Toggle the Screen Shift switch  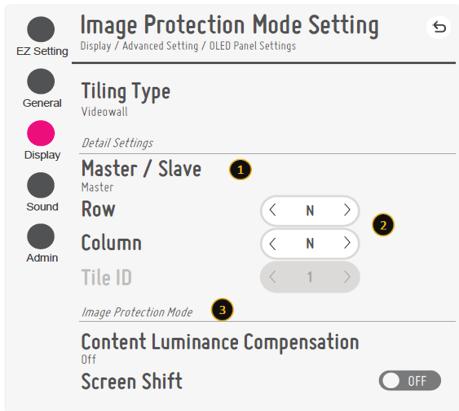[410, 380]
